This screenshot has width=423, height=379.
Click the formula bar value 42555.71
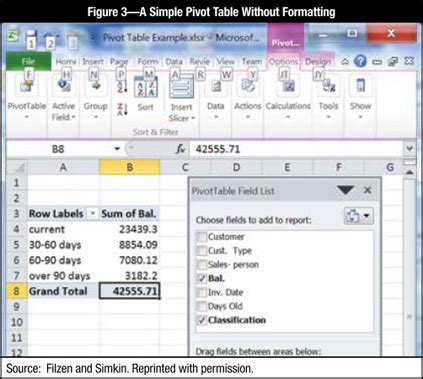click(x=218, y=149)
